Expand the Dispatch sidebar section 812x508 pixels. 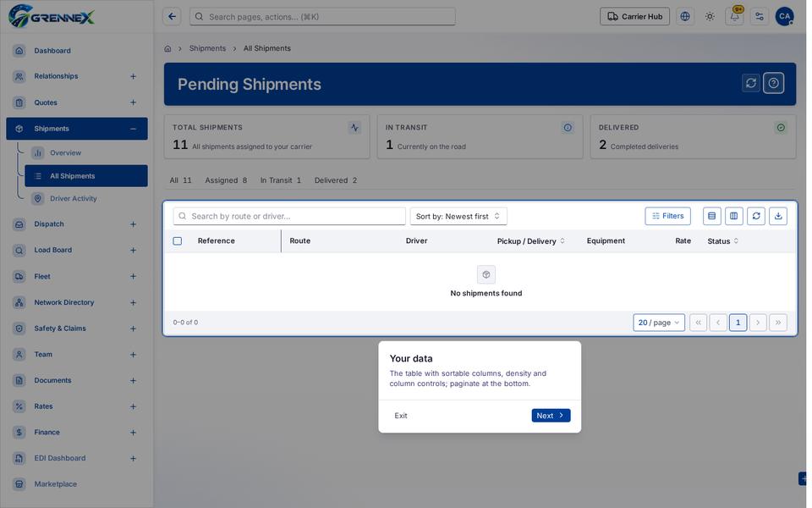(133, 224)
